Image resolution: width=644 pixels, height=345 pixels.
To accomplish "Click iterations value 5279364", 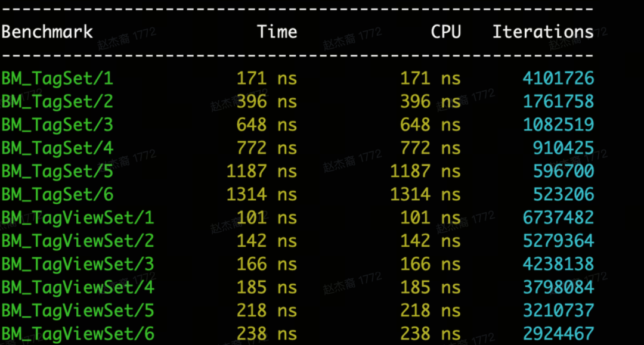I will click(x=558, y=241).
